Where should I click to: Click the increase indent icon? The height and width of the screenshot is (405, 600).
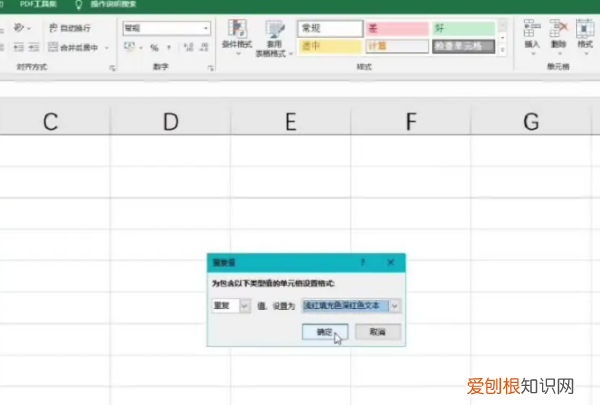pos(34,47)
